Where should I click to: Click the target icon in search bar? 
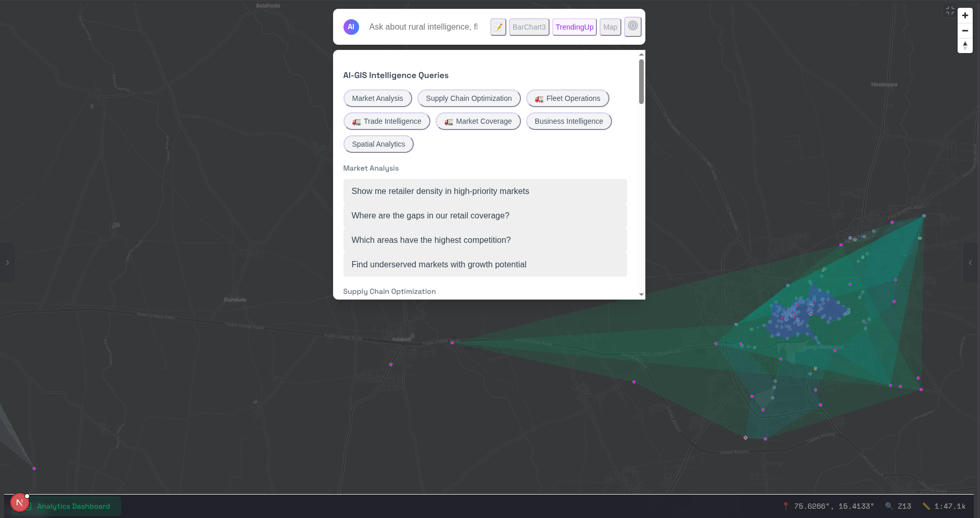pyautogui.click(x=632, y=27)
